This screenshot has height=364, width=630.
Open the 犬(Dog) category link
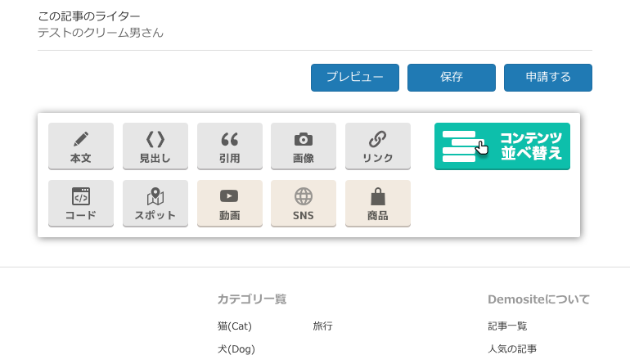[x=236, y=348]
